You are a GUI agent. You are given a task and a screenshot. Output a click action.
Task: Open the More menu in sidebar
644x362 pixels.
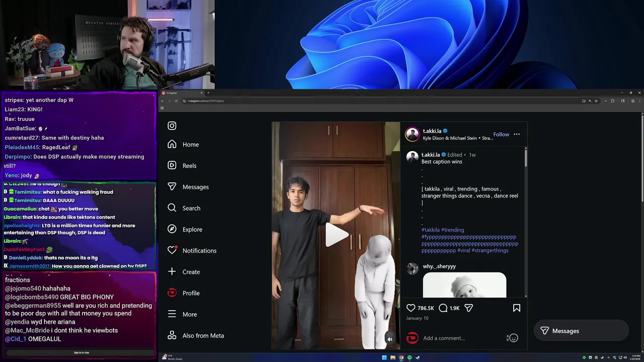pyautogui.click(x=182, y=314)
